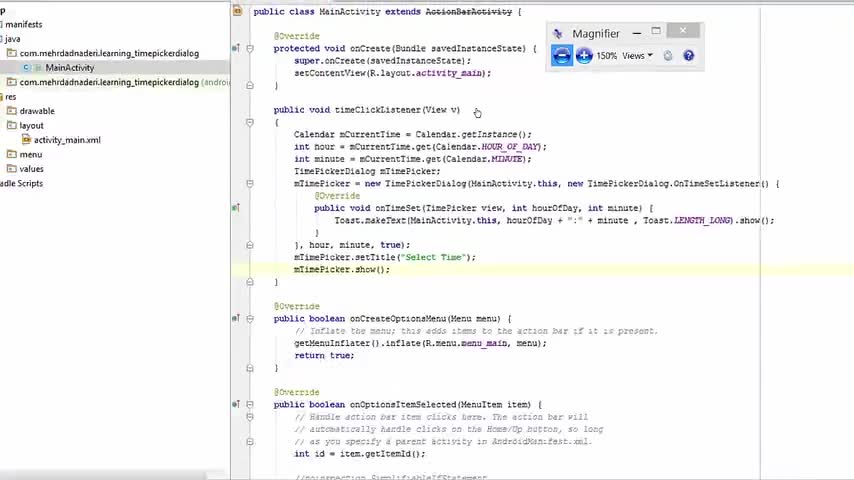The height and width of the screenshot is (480, 854).
Task: Open the manifests folder
Action: point(23,25)
